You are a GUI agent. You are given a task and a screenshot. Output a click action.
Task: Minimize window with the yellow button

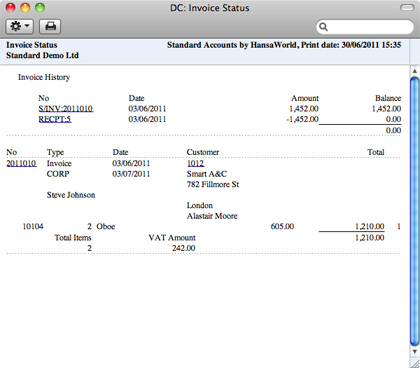[25, 8]
